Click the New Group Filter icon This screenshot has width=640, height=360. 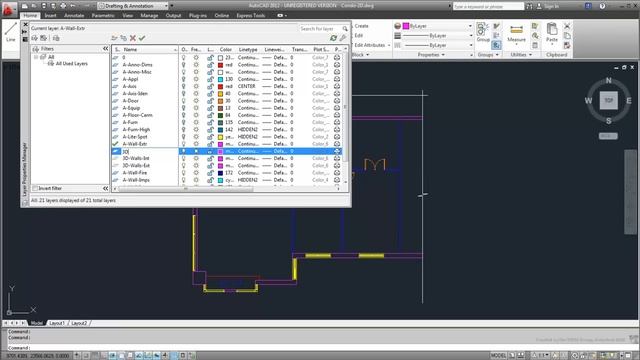[44, 38]
